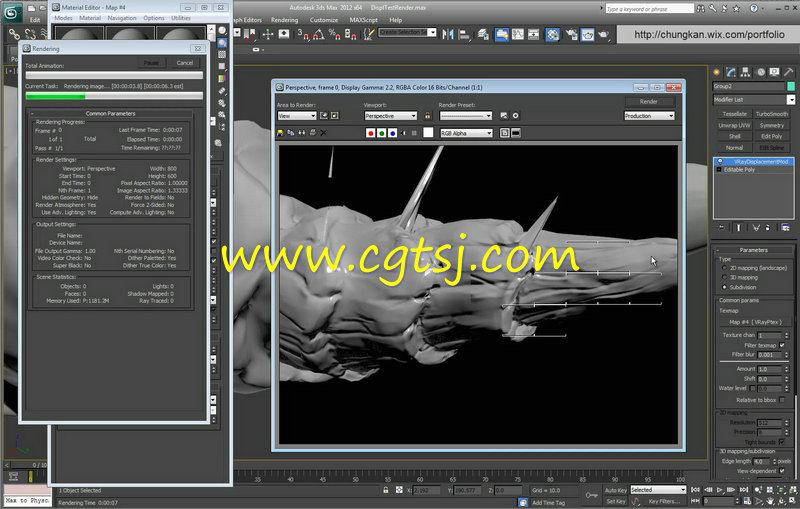Click Save Image icon in render window
The image size is (800, 509).
pos(280,133)
